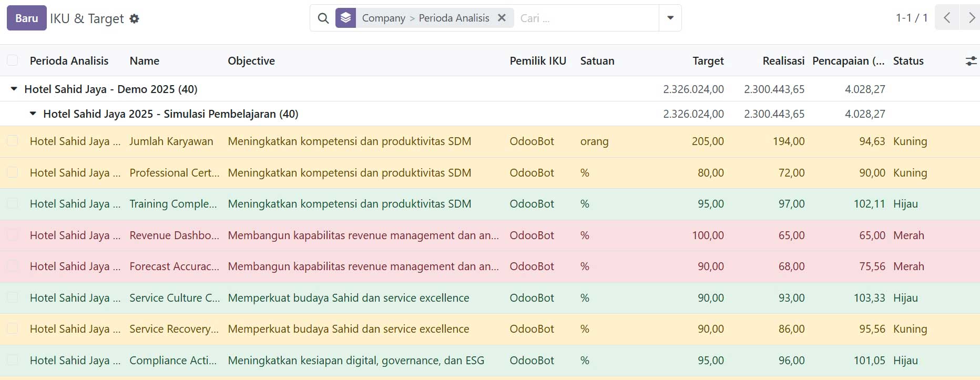Click the 1-1 / 1 pager counter
Viewport: 980px width, 380px height.
tap(912, 18)
